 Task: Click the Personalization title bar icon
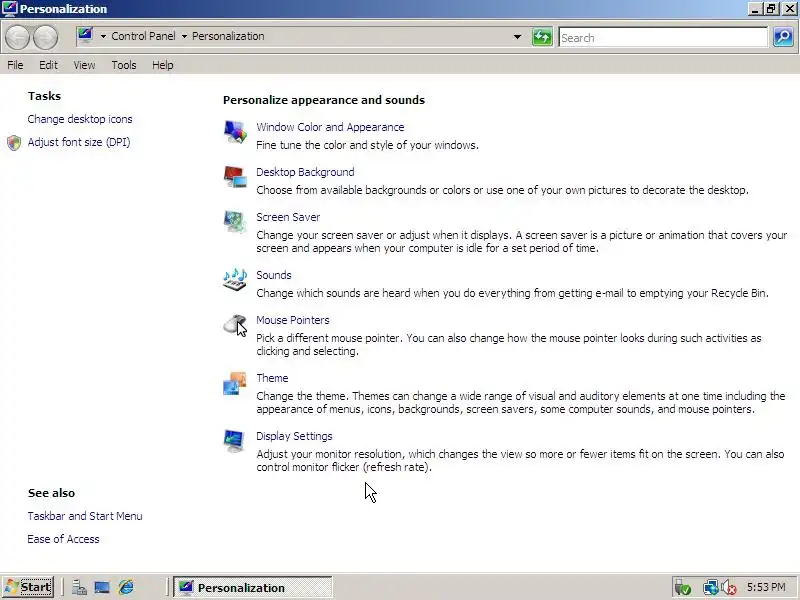[10, 9]
